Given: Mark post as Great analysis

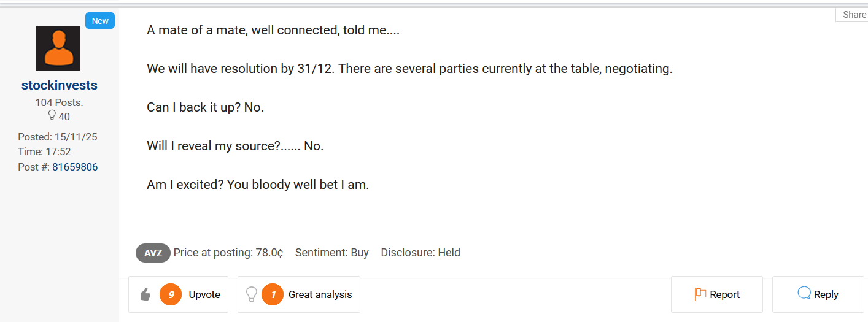Looking at the screenshot, I should (x=320, y=295).
